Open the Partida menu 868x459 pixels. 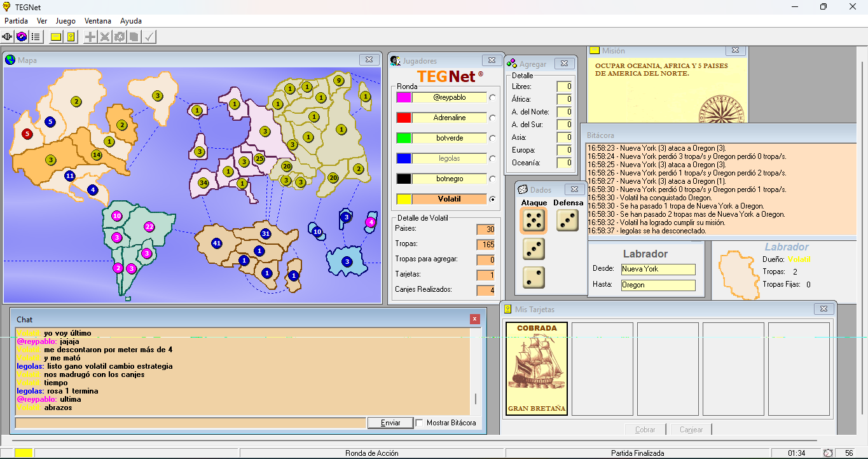(16, 21)
